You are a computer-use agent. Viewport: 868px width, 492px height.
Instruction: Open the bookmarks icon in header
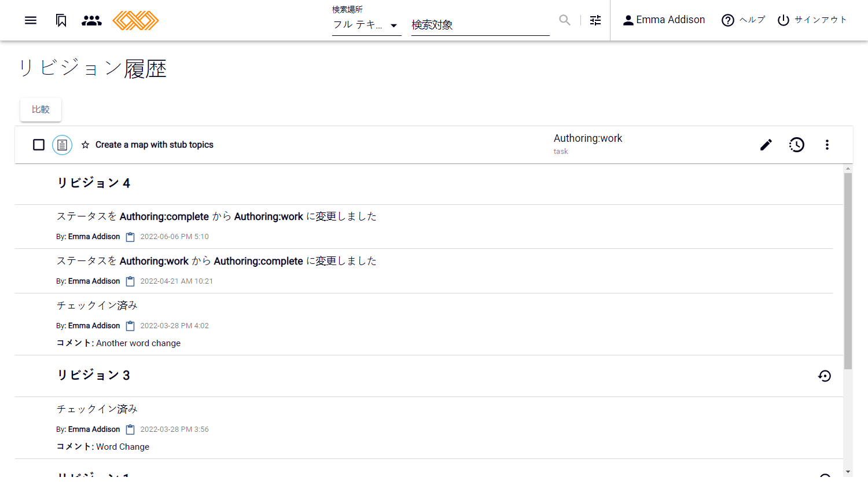click(x=61, y=20)
